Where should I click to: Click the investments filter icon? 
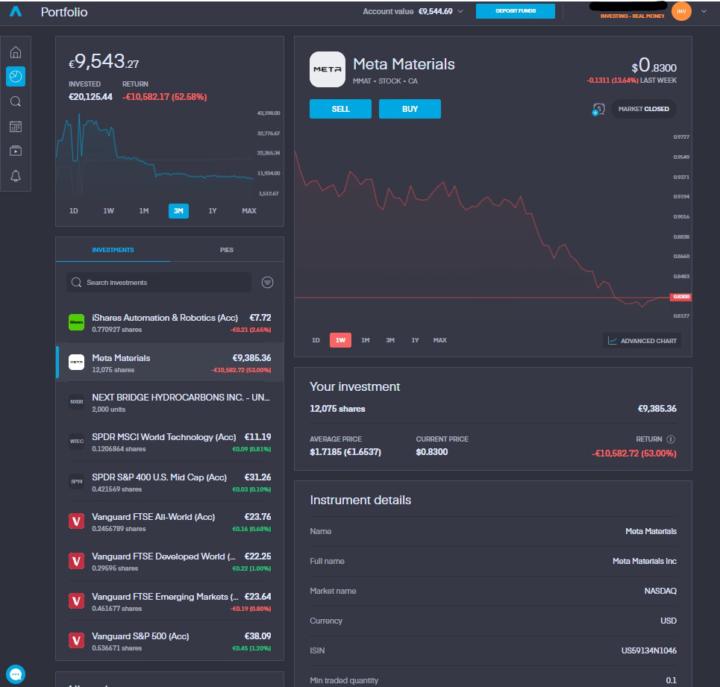(267, 282)
